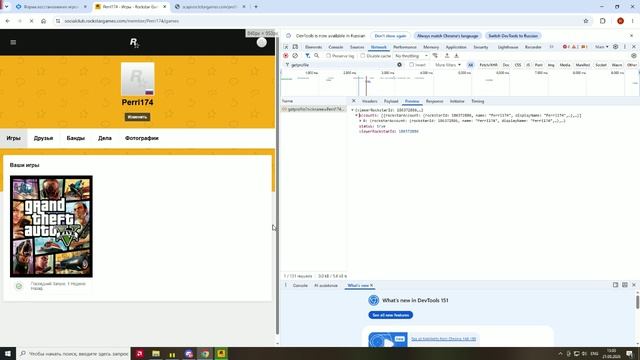Open the tab search dropdown in Chrome
The image size is (640, 360).
click(7, 7)
